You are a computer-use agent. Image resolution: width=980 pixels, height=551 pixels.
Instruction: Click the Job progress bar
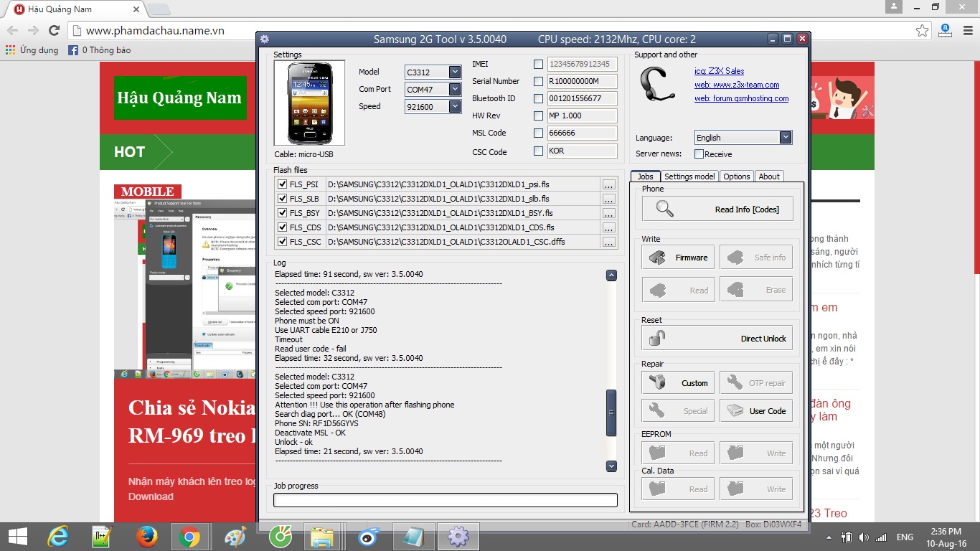tap(445, 500)
